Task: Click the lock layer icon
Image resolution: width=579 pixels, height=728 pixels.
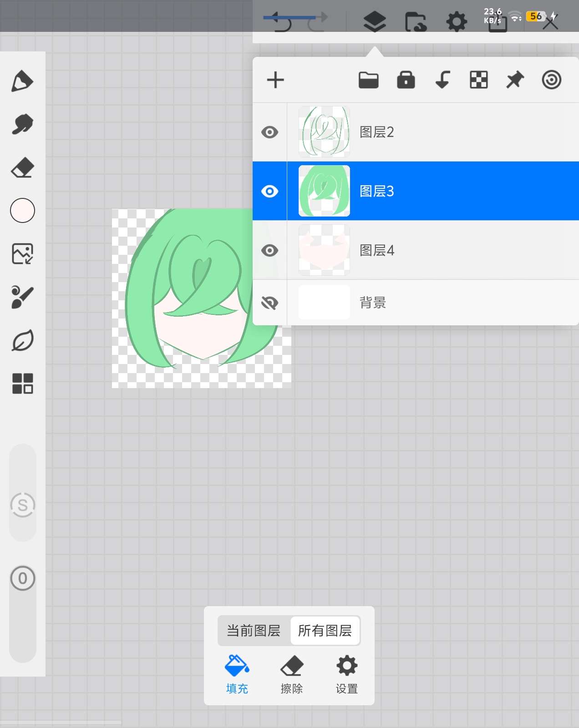Action: click(x=406, y=80)
